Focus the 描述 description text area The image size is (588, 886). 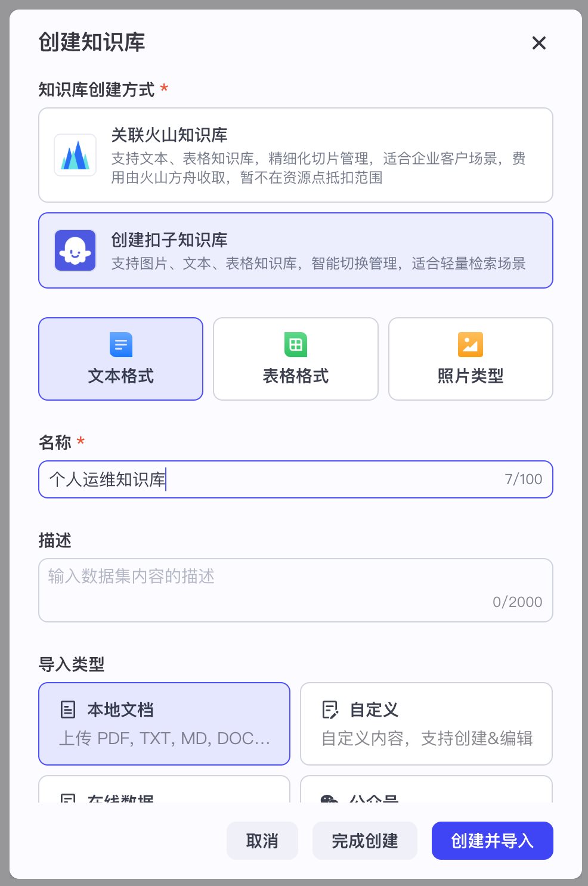tap(296, 590)
